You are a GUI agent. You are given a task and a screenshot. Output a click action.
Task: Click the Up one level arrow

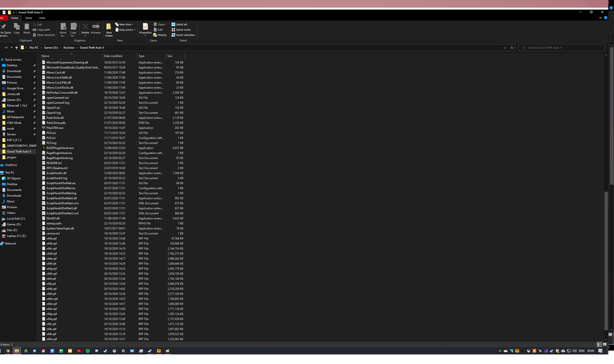[17, 48]
